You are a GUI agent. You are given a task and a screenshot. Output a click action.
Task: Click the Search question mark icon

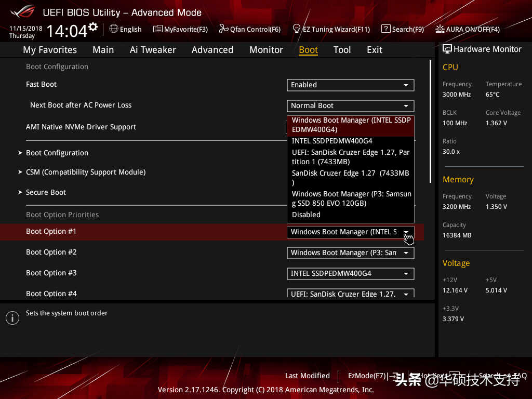386,29
